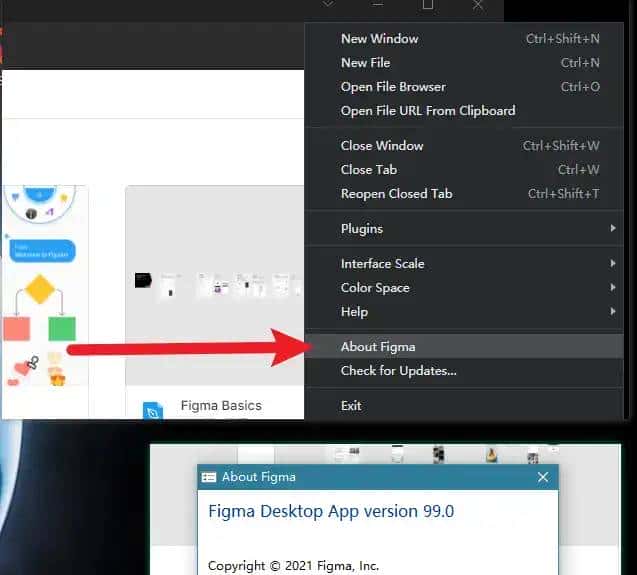Image resolution: width=637 pixels, height=575 pixels.
Task: Click the About Figma dialog title icon
Action: tap(209, 477)
